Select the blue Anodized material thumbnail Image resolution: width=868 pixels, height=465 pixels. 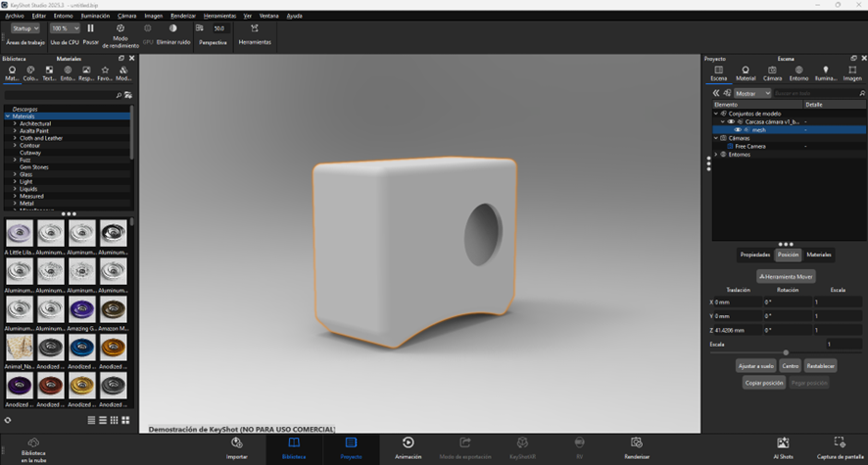tap(82, 348)
